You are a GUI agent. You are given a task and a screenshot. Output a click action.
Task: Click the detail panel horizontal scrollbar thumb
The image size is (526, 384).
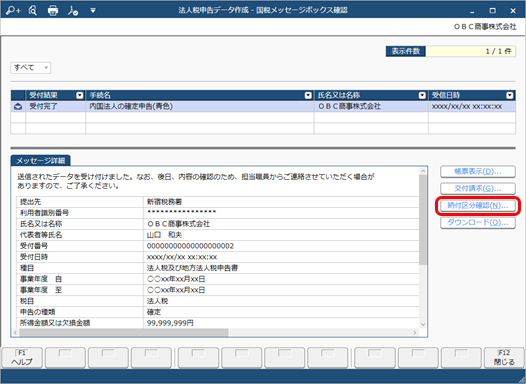coord(124,333)
